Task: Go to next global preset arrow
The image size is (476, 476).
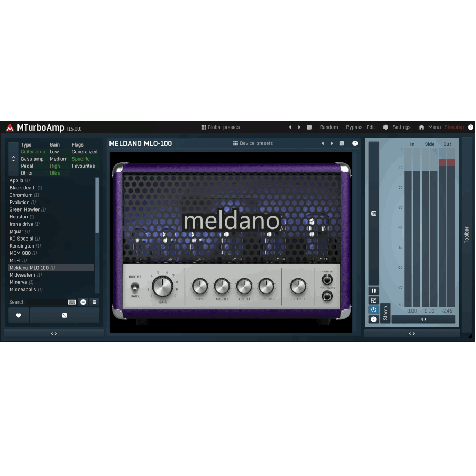Action: (x=299, y=127)
